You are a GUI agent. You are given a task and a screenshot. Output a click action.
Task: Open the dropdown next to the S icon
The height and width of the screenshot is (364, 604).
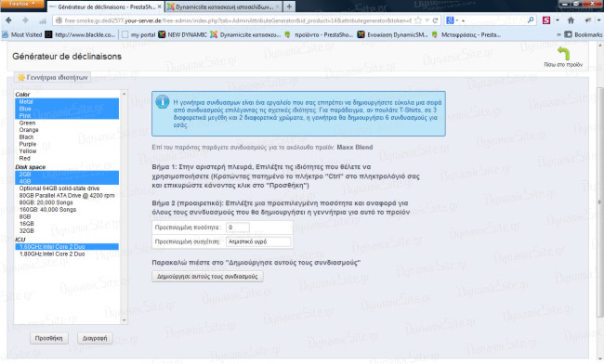pos(557,20)
